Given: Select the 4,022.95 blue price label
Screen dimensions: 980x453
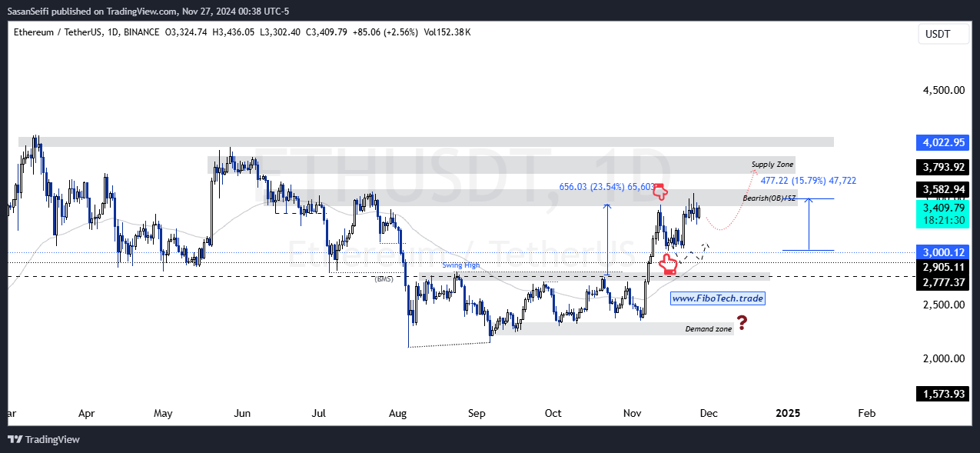Looking at the screenshot, I should pos(943,142).
